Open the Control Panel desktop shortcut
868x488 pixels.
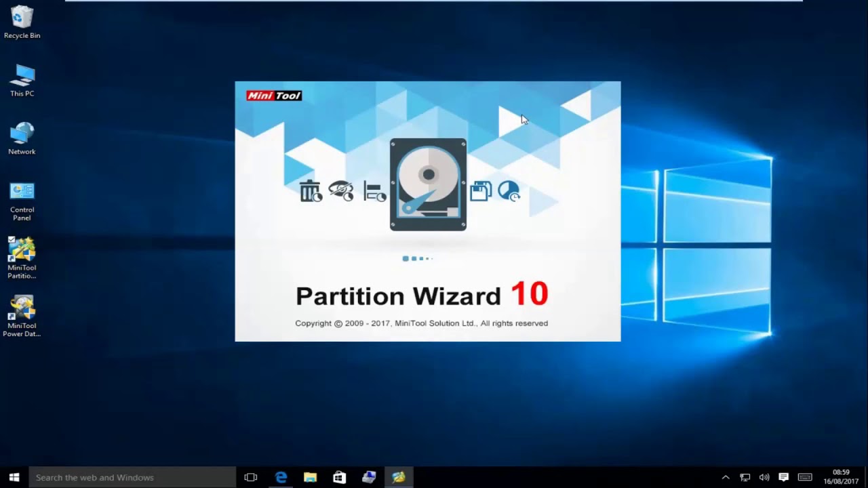tap(22, 201)
